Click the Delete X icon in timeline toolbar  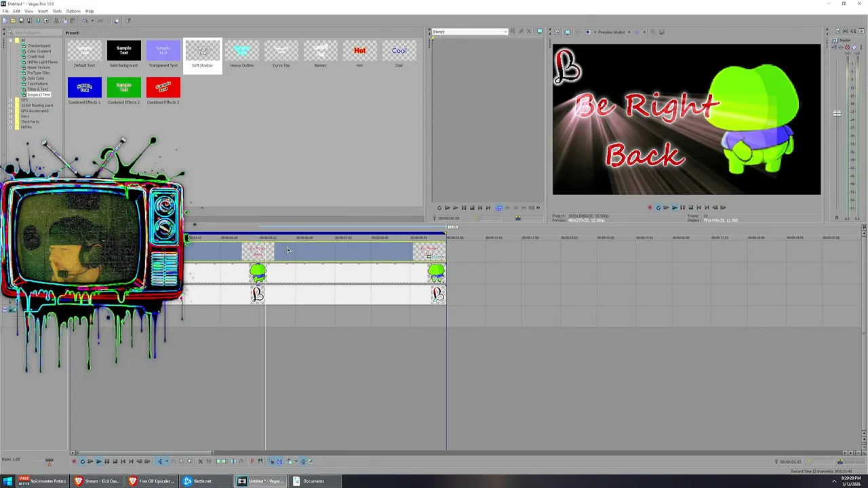click(200, 462)
